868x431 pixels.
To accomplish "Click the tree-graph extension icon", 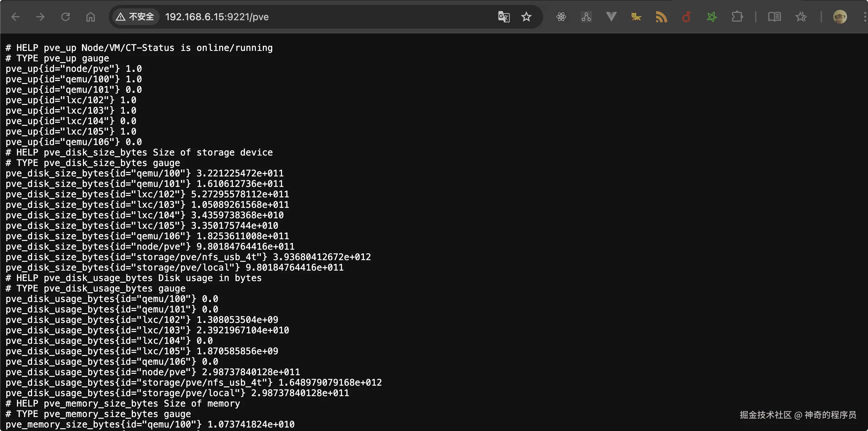I will click(586, 17).
